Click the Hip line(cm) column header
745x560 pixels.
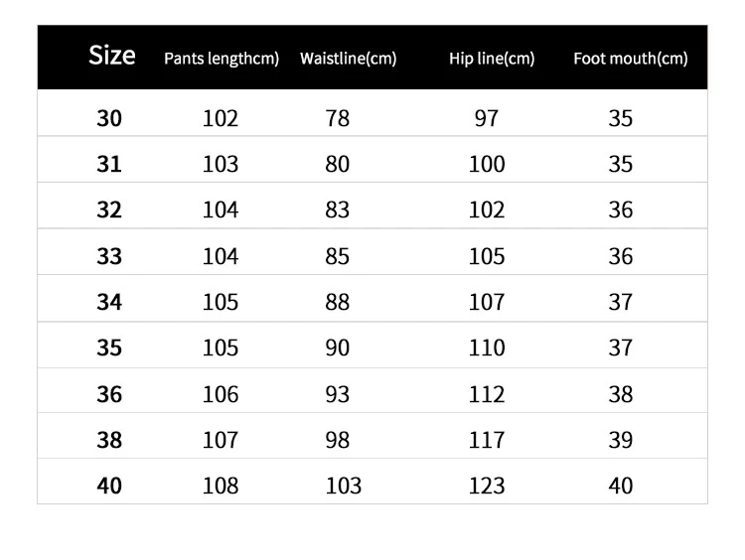click(x=492, y=59)
